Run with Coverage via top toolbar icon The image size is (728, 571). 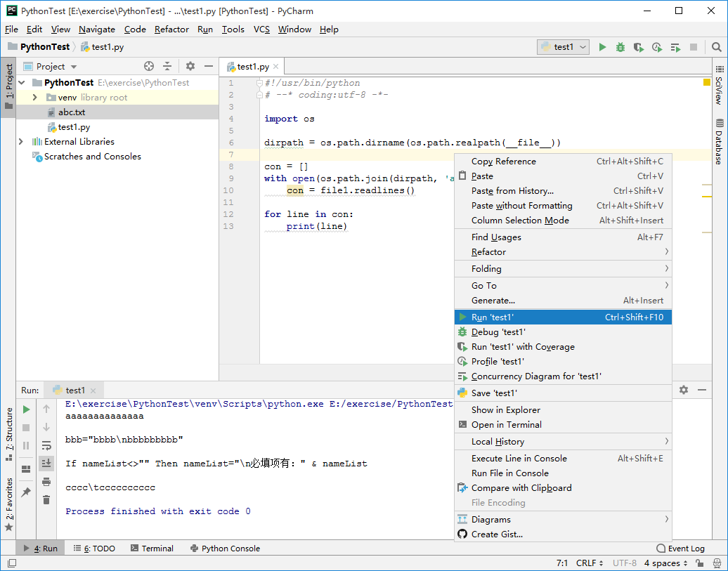click(x=638, y=47)
